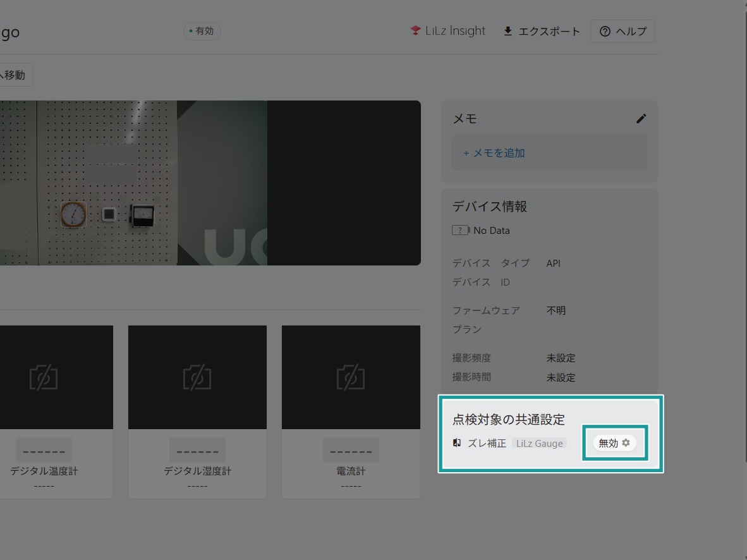The width and height of the screenshot is (747, 560).
Task: Click the export download arrow icon
Action: click(x=508, y=31)
